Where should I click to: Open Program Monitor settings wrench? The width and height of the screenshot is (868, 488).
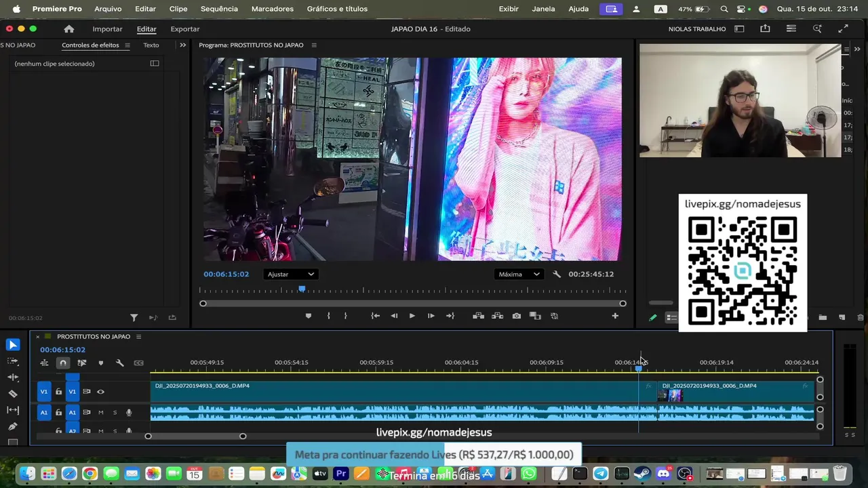[557, 274]
